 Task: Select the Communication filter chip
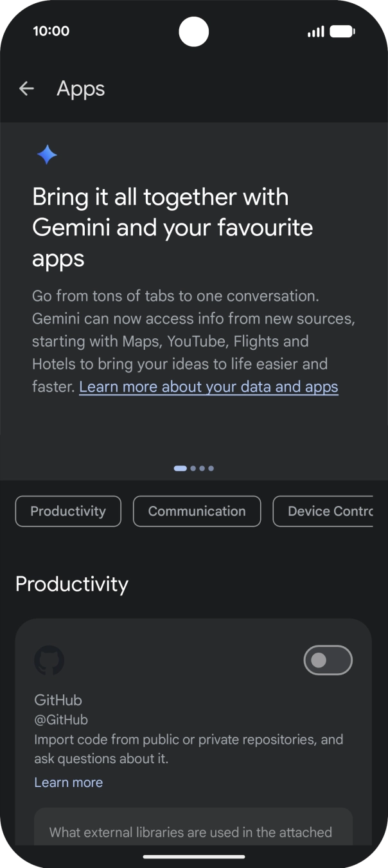[x=197, y=511]
